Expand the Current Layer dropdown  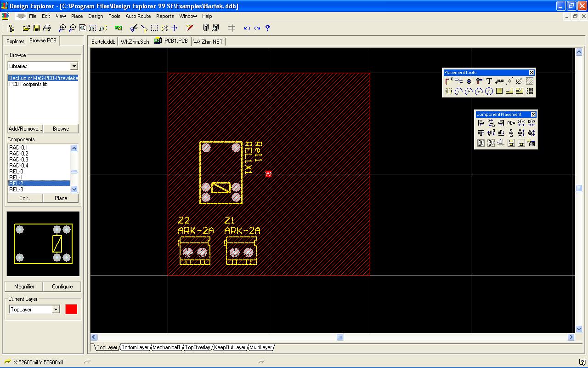click(56, 310)
